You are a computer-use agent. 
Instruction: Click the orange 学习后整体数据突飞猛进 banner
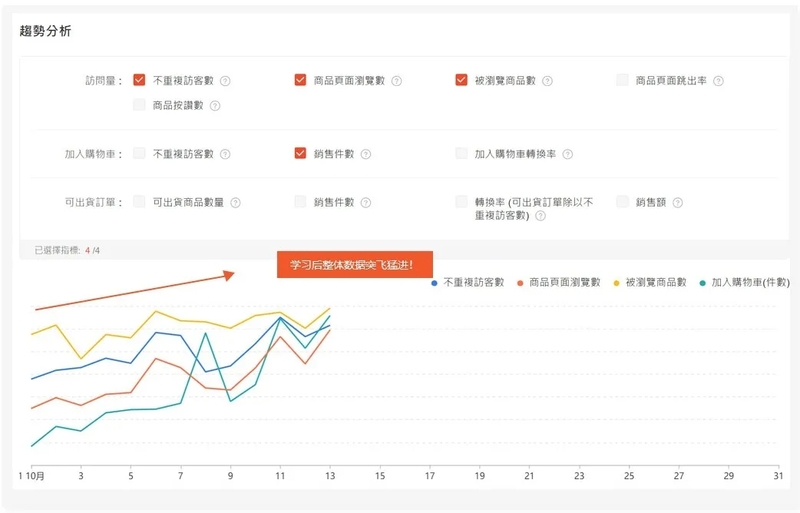click(354, 265)
